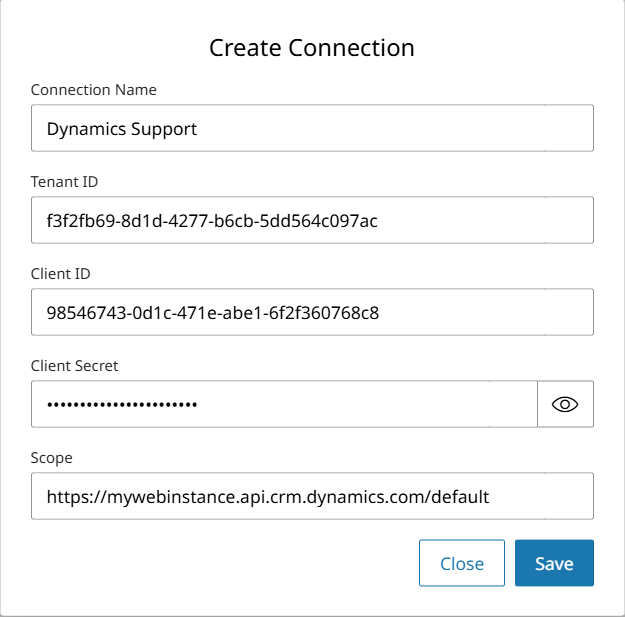Click the Tenant ID label

(64, 182)
